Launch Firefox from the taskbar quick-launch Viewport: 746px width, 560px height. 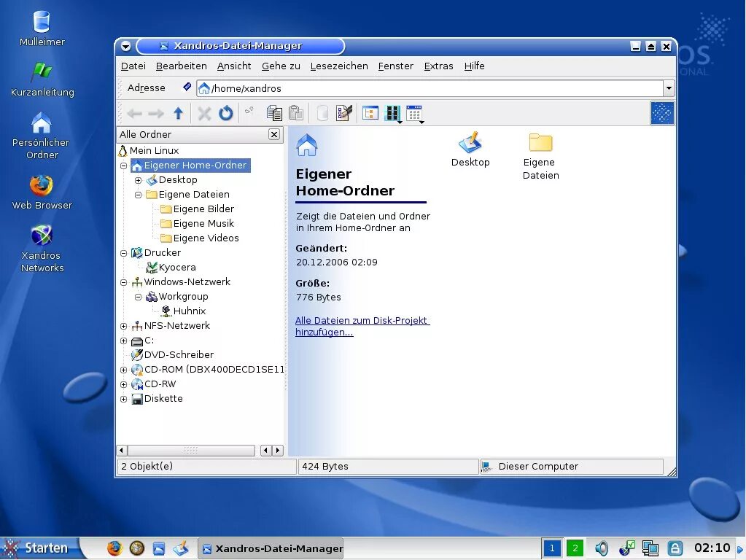tap(114, 548)
